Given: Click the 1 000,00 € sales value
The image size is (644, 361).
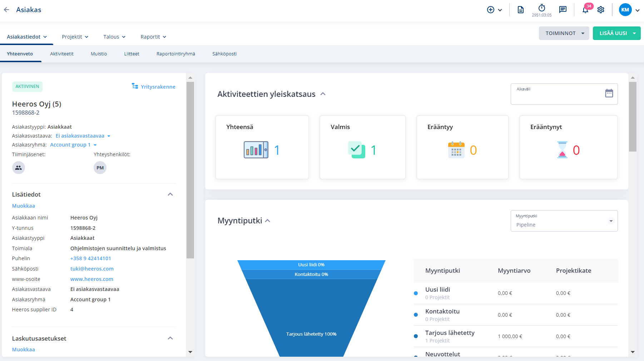Looking at the screenshot, I should pos(510,336).
